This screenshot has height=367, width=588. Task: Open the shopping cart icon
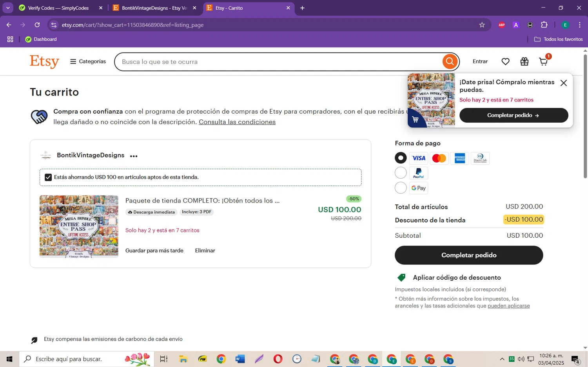[544, 61]
